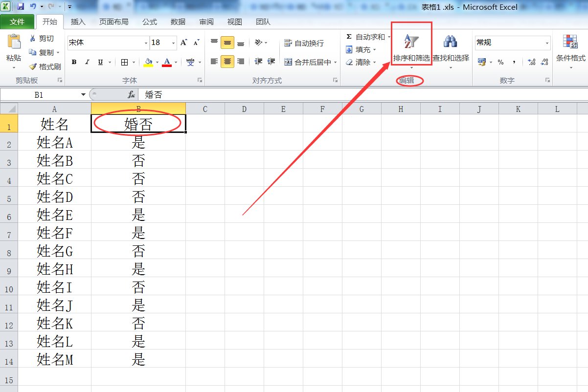Click the Insert Function fx icon

[x=131, y=95]
